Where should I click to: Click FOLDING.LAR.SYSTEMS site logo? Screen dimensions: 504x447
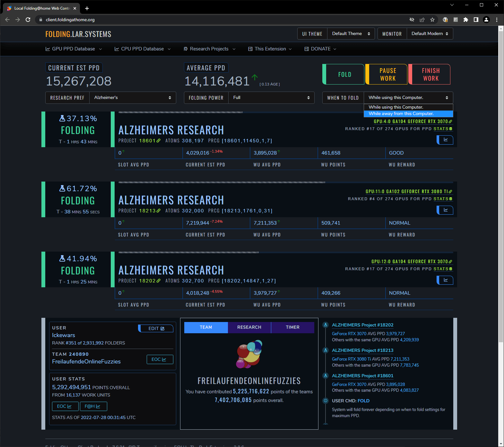point(78,34)
